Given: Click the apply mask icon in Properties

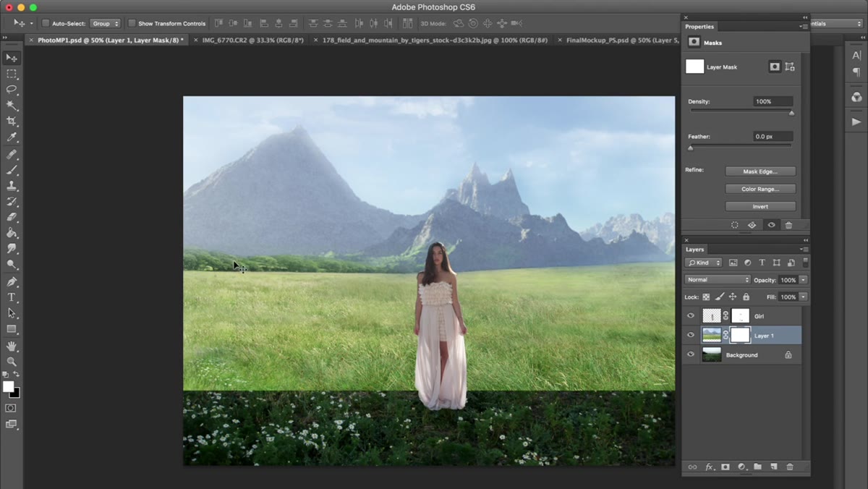Looking at the screenshot, I should click(x=752, y=225).
